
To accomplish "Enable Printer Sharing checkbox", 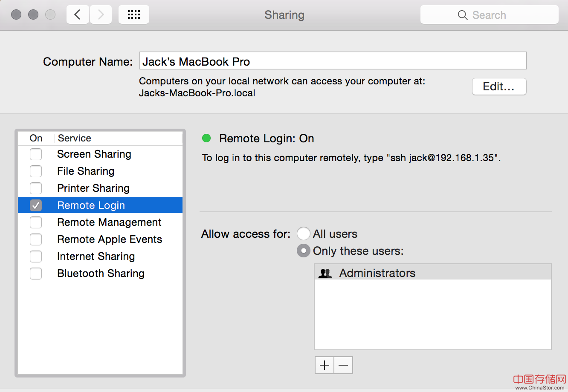I will 36,188.
